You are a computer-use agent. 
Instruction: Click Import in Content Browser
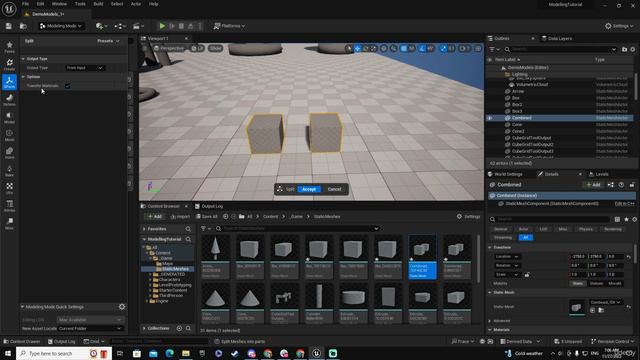[x=180, y=216]
